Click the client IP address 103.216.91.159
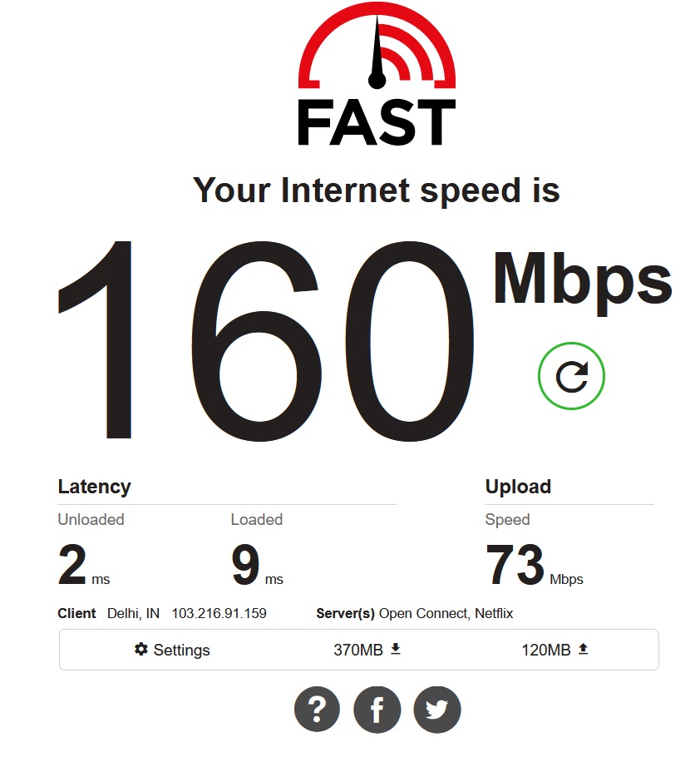 219,613
